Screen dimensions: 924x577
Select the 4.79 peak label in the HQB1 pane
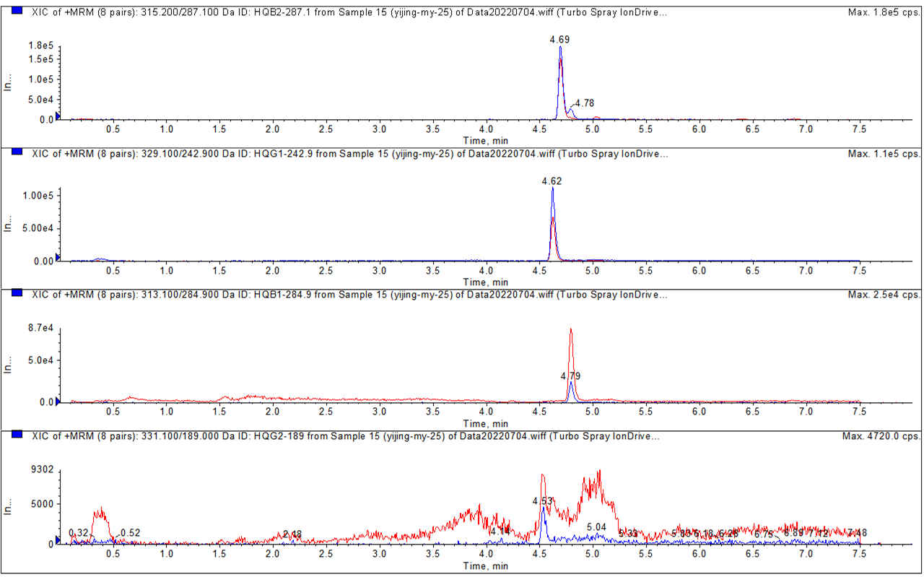click(570, 376)
